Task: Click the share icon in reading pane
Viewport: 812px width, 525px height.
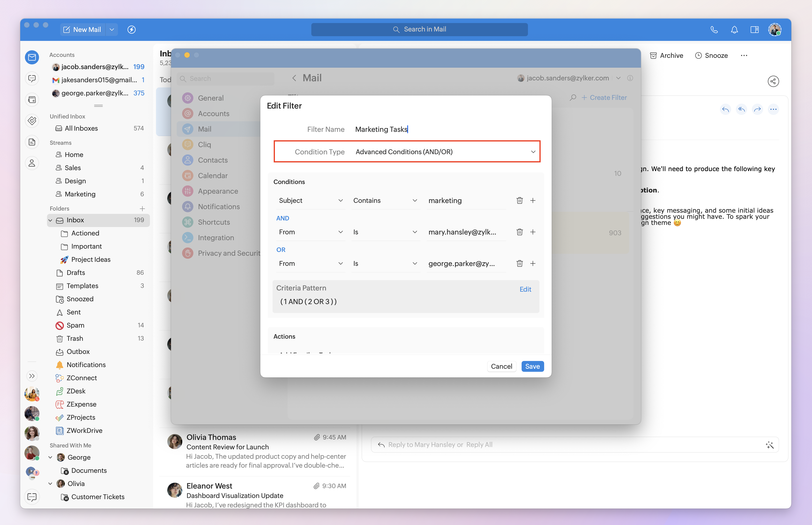Action: point(773,81)
